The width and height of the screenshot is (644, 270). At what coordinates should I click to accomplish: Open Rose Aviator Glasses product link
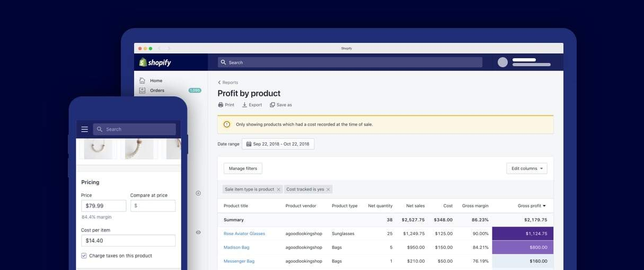pos(244,233)
